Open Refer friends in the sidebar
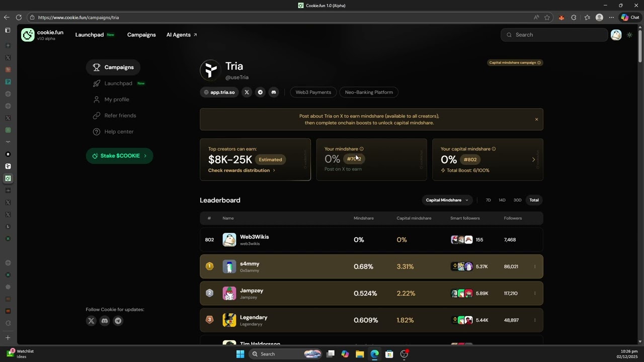The image size is (644, 362). (115, 116)
